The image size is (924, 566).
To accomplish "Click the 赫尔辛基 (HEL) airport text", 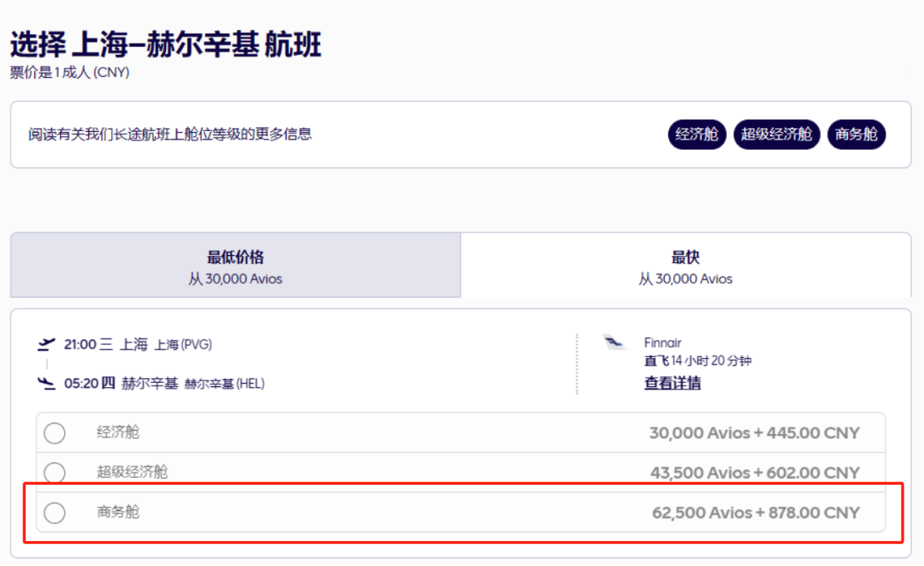I will tap(224, 384).
